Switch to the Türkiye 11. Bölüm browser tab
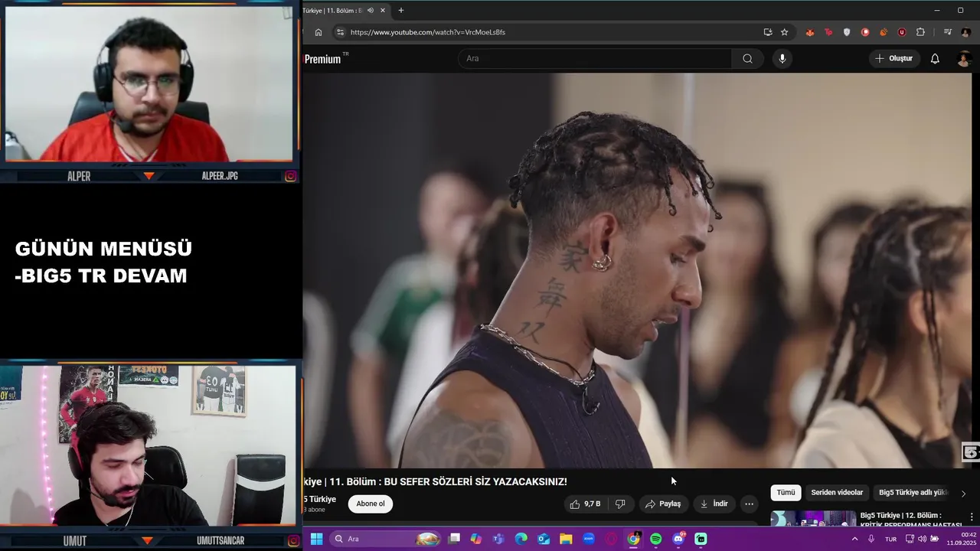Screen dimensions: 980x551 click(x=332, y=10)
